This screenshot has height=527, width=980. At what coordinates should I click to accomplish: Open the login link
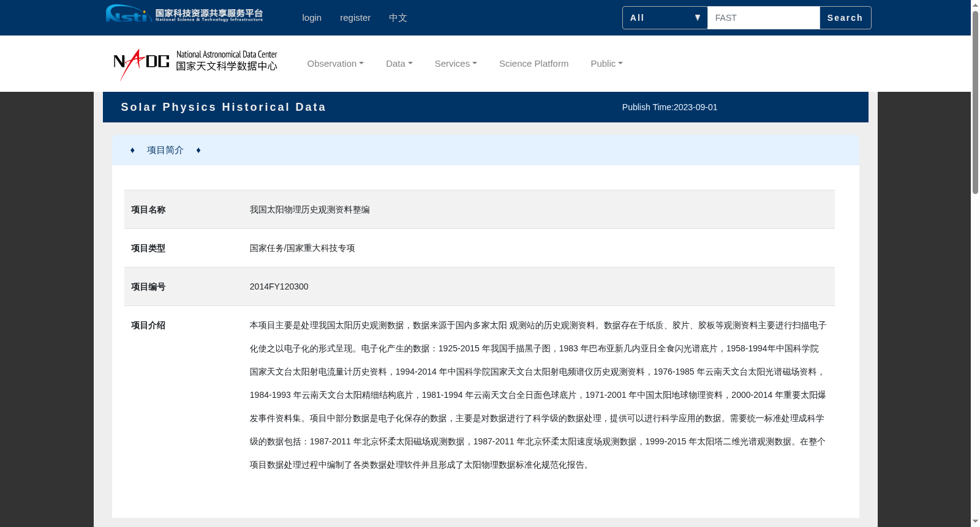[x=312, y=18]
